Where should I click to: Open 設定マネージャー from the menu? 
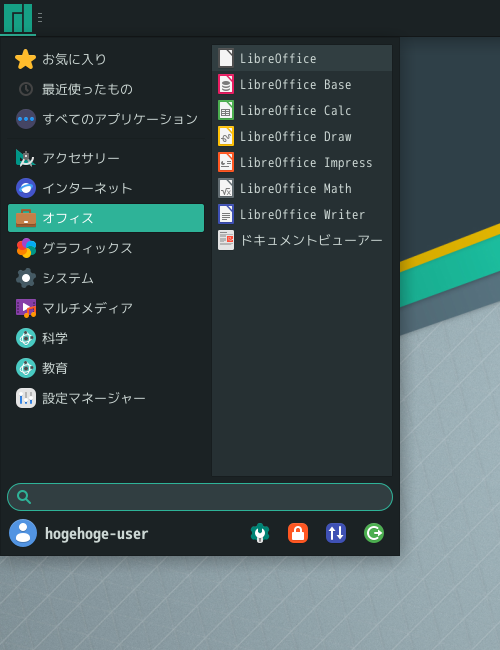tap(106, 398)
